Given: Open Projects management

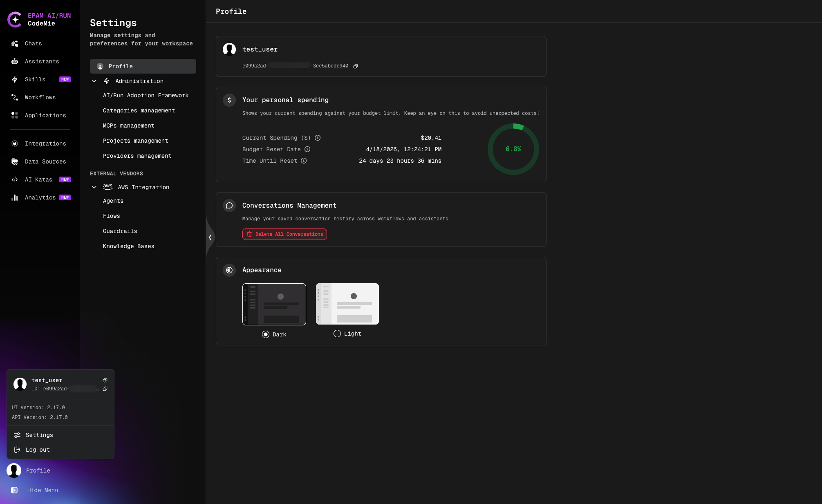Looking at the screenshot, I should click(136, 141).
